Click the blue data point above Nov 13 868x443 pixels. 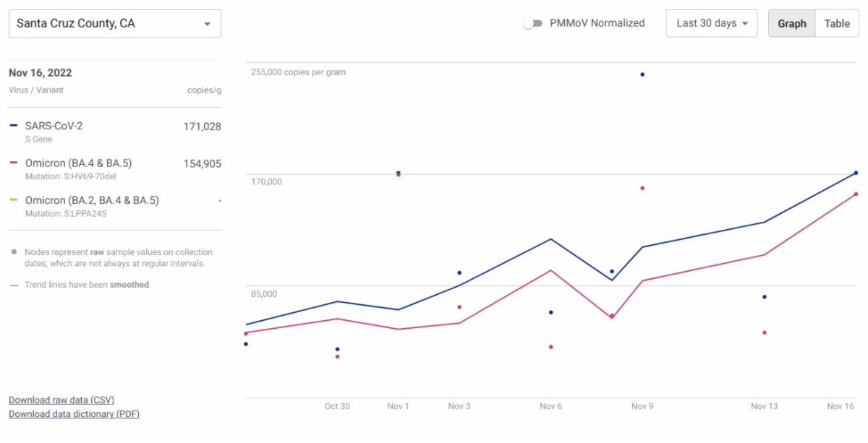pyautogui.click(x=764, y=297)
